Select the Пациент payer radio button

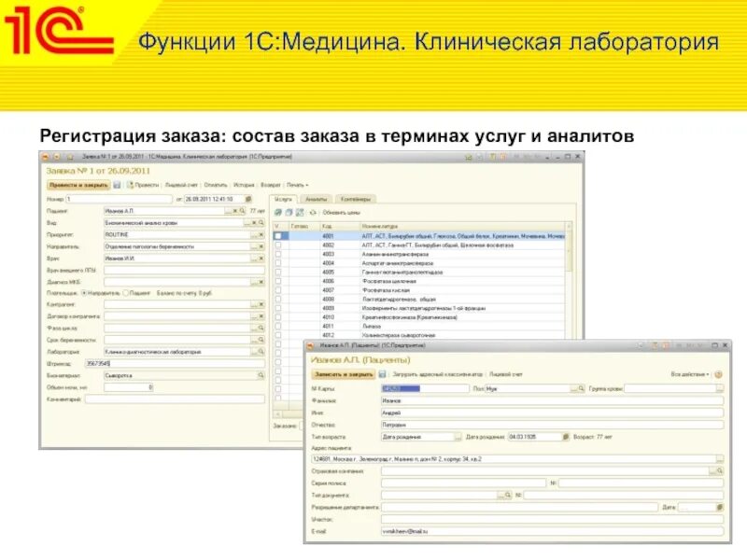coord(126,293)
